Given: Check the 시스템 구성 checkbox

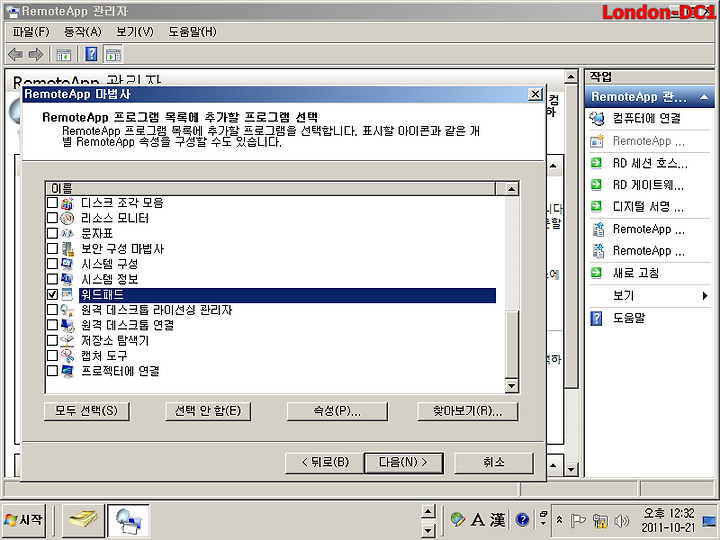Looking at the screenshot, I should (x=52, y=264).
